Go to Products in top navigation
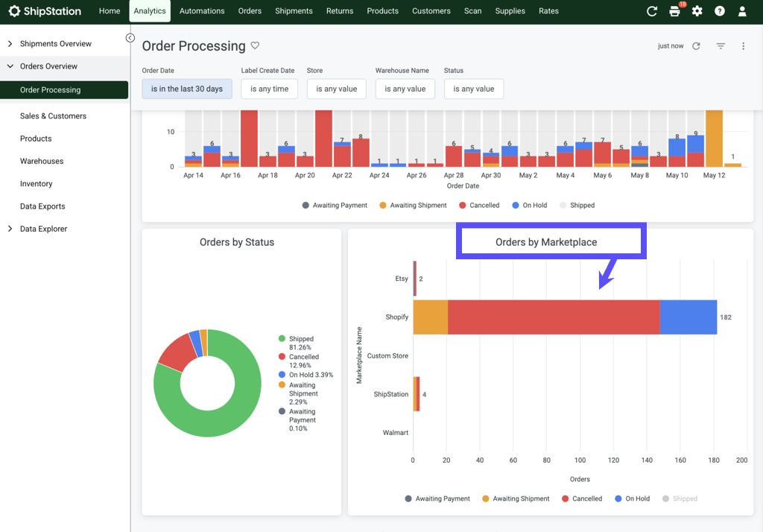The width and height of the screenshot is (763, 532). point(382,10)
